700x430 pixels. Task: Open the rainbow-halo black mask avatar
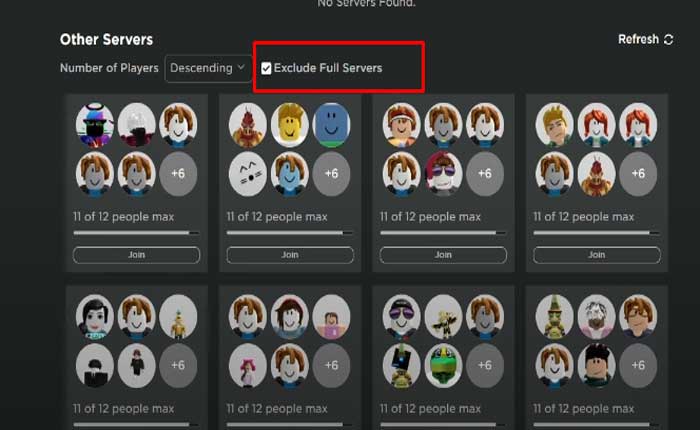pyautogui.click(x=95, y=125)
